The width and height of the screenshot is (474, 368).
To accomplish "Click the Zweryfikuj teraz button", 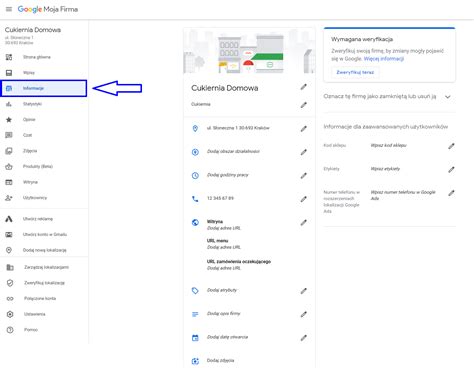I will pos(355,72).
